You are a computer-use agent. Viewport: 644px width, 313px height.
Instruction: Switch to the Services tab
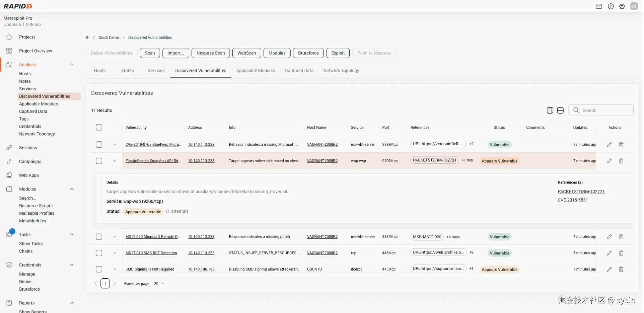pos(156,71)
